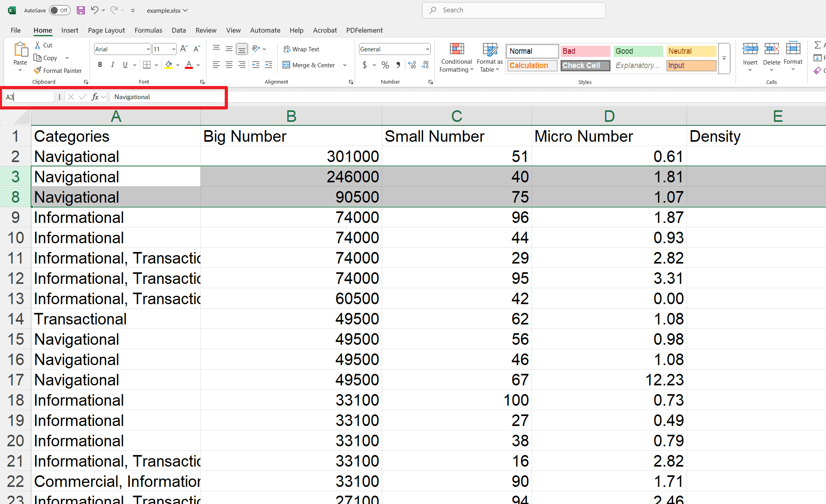
Task: Click Increase Indent icon
Action: [x=269, y=64]
